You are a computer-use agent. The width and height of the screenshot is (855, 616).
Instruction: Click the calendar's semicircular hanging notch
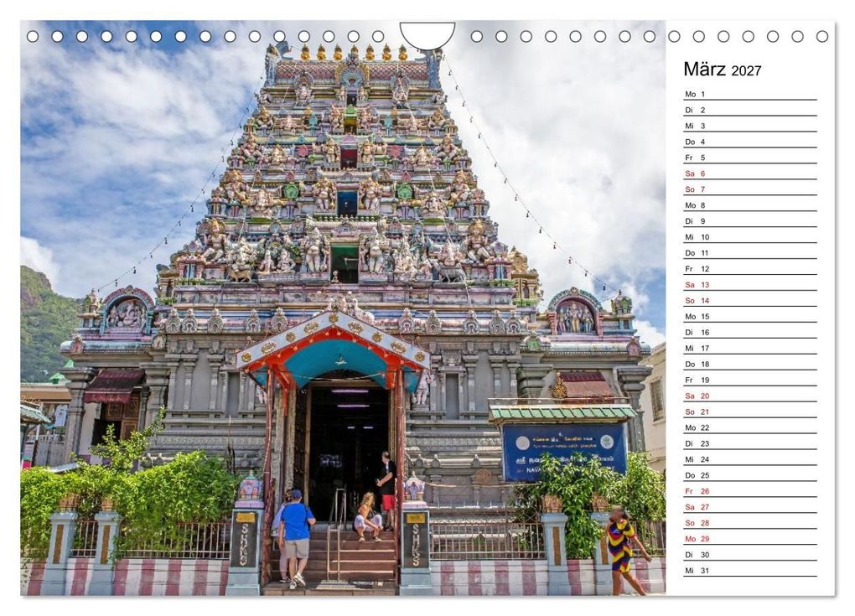tap(427, 35)
